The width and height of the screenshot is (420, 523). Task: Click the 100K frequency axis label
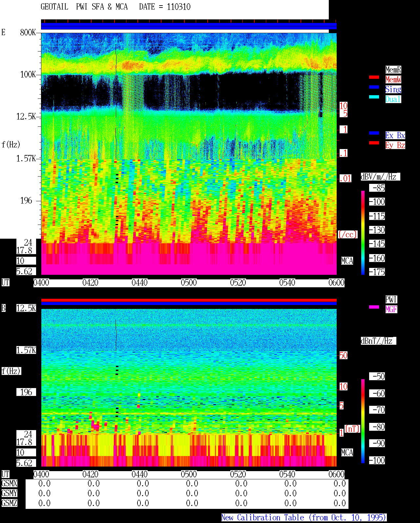(28, 75)
